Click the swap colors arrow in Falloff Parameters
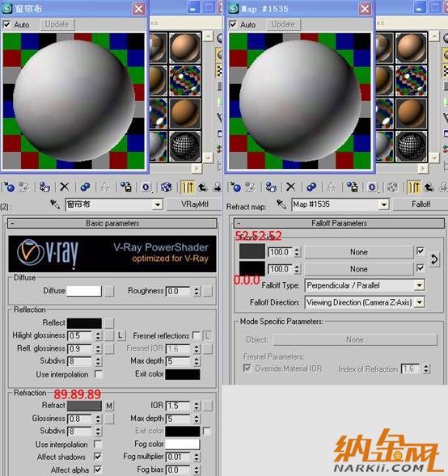This screenshot has height=476, width=448. pyautogui.click(x=434, y=260)
